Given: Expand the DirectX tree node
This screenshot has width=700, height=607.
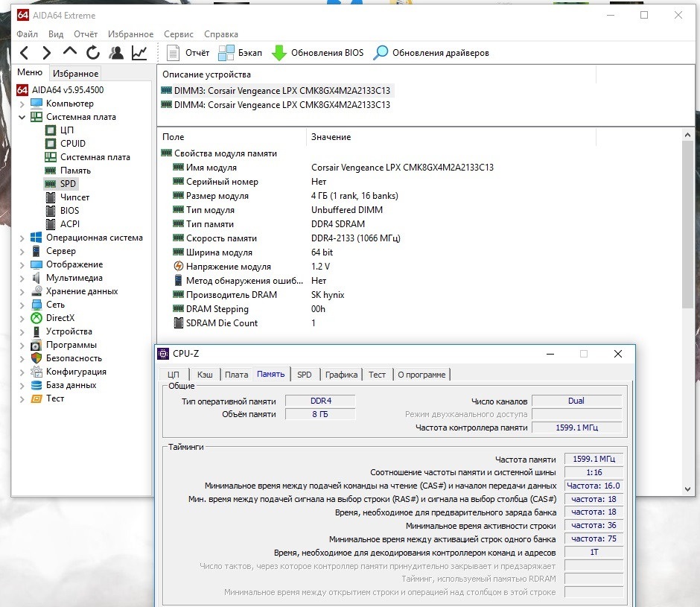Looking at the screenshot, I should click(22, 319).
